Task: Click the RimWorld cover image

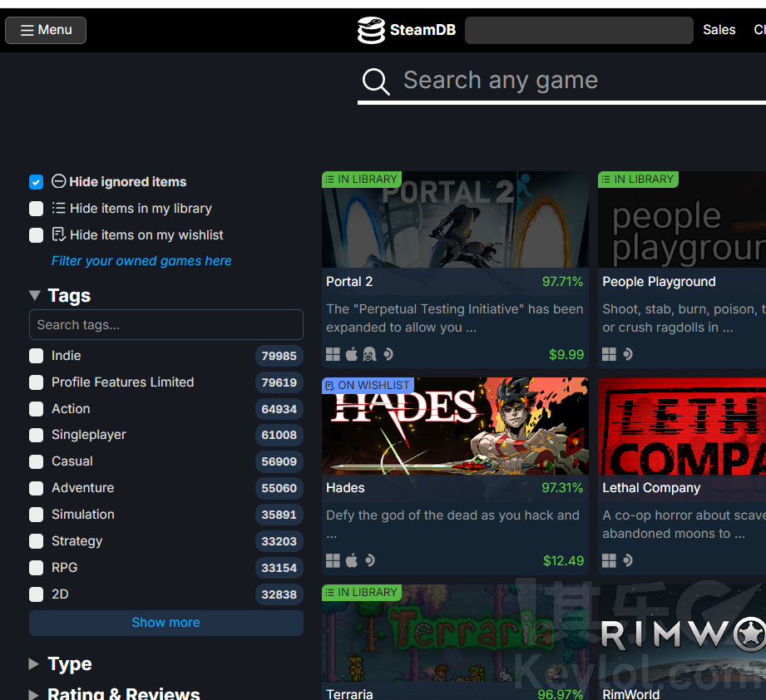Action: 682,633
